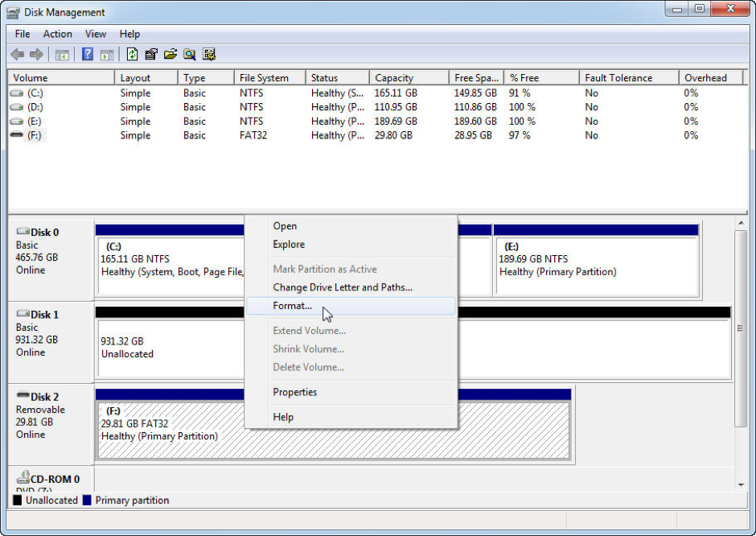This screenshot has width=756, height=536.
Task: Click the Properties toolbar icon
Action: [151, 54]
